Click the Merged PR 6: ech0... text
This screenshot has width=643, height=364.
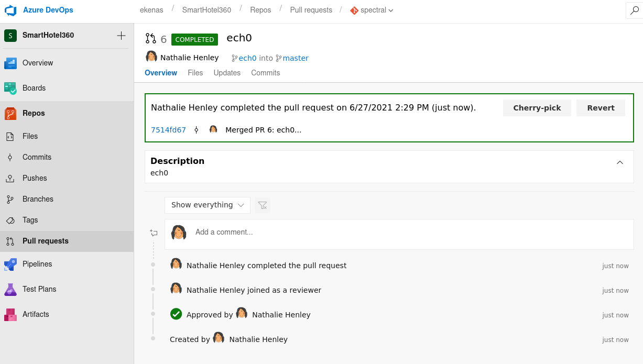coord(264,130)
